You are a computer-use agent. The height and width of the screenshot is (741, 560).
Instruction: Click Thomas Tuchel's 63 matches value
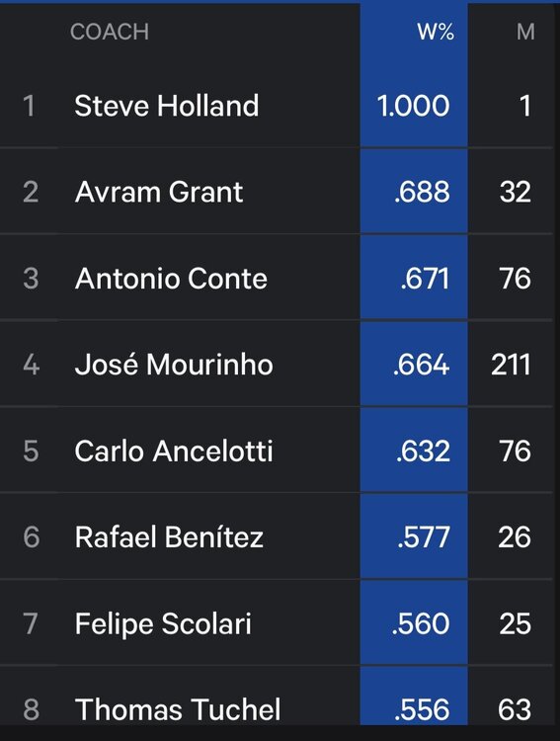[x=515, y=709]
